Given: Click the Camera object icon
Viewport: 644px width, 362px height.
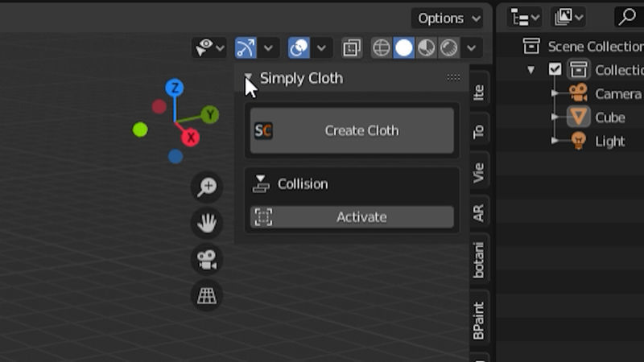Looking at the screenshot, I should pyautogui.click(x=579, y=93).
